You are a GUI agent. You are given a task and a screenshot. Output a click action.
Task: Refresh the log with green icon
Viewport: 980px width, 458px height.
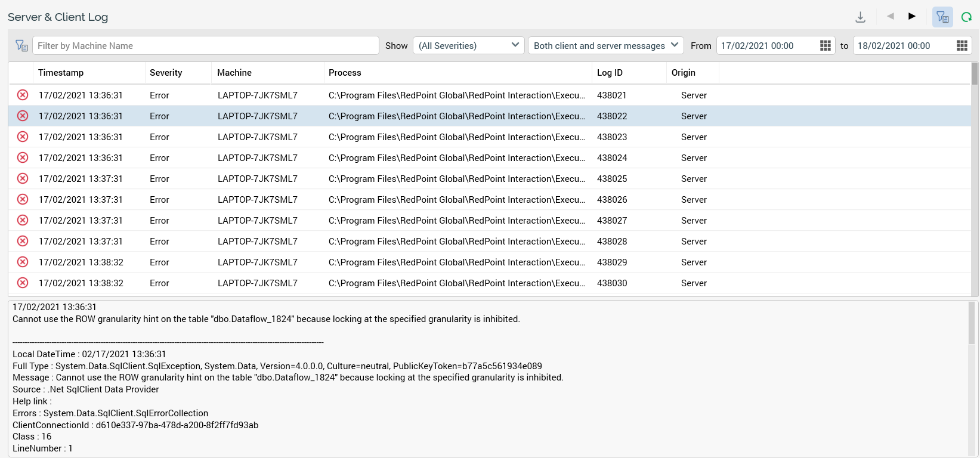pos(966,17)
